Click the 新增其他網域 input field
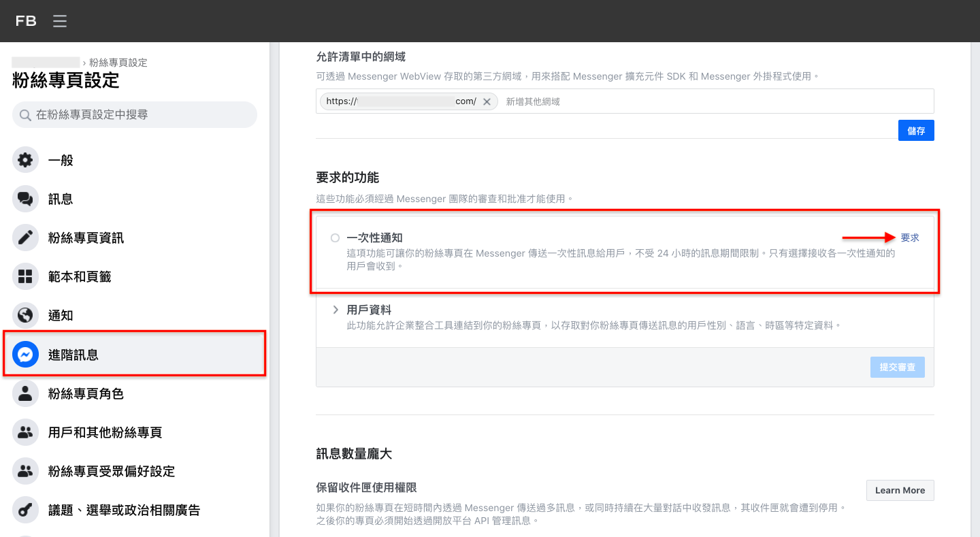This screenshot has width=980, height=537. click(716, 101)
